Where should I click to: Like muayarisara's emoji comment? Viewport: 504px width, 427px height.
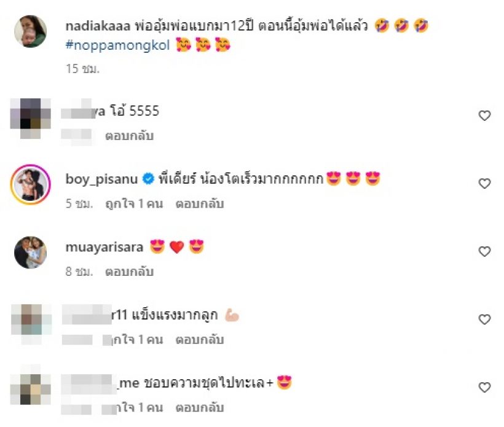point(484,251)
